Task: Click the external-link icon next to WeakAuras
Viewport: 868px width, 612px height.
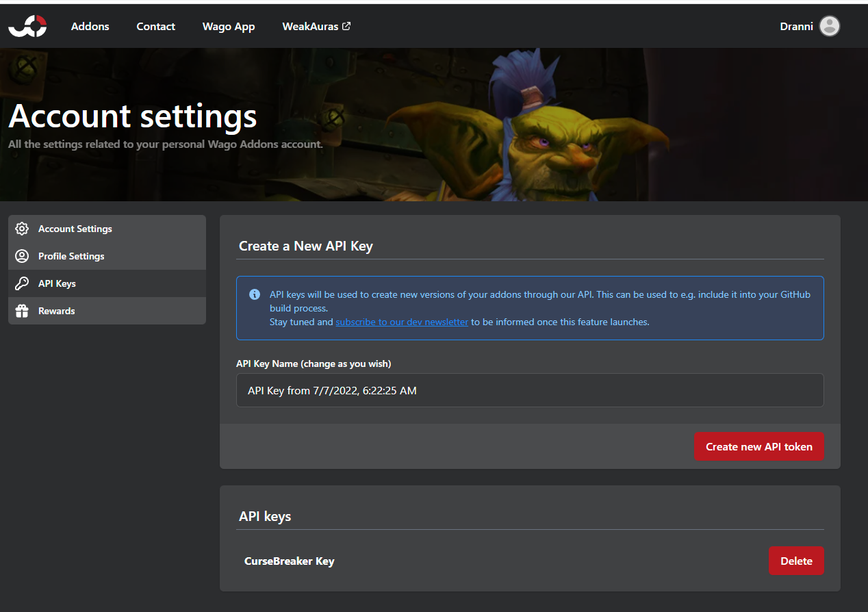Action: 346,26
